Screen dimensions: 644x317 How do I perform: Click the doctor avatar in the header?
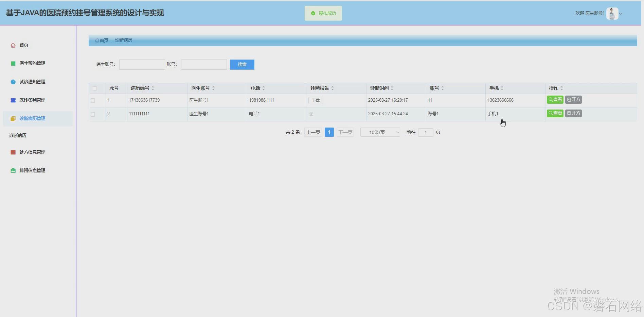(x=612, y=14)
